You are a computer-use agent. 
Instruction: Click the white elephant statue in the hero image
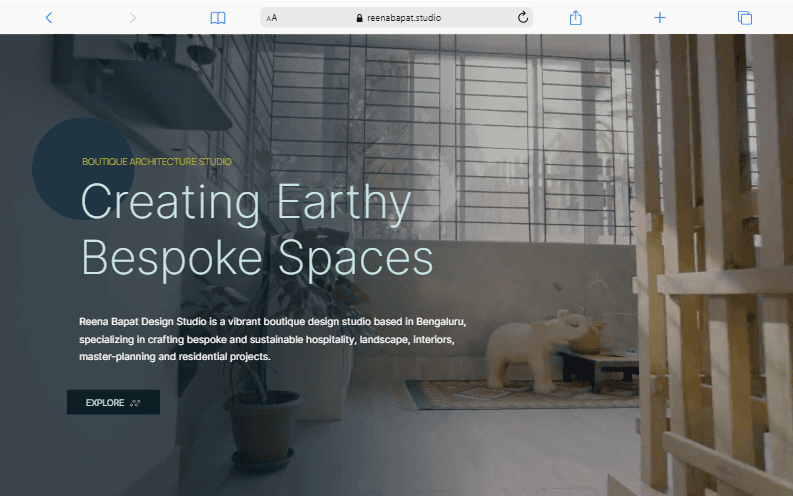pyautogui.click(x=537, y=350)
